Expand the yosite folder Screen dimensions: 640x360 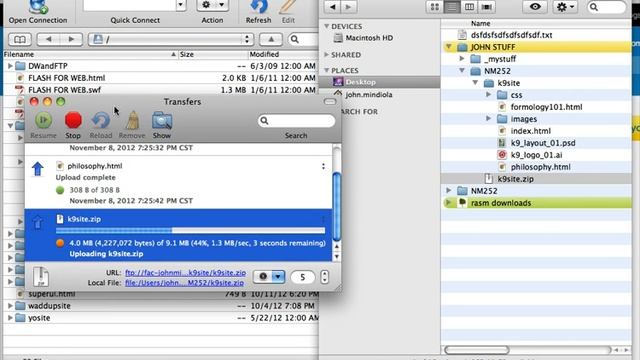pos(10,318)
